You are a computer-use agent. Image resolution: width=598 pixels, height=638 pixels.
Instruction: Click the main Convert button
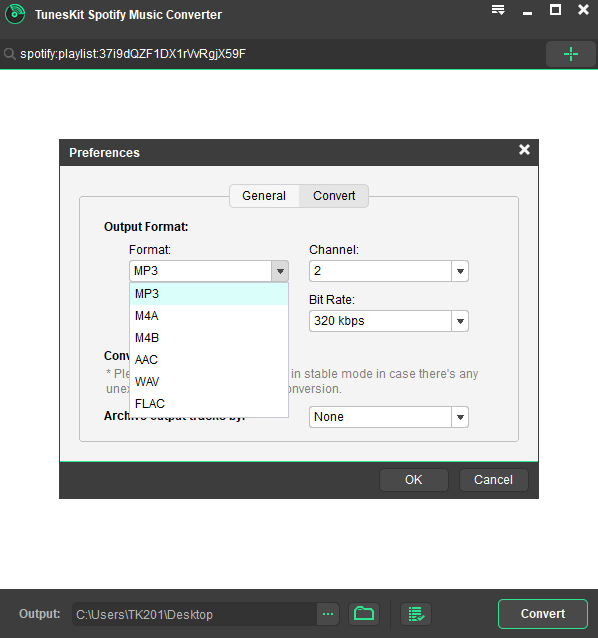pyautogui.click(x=543, y=614)
